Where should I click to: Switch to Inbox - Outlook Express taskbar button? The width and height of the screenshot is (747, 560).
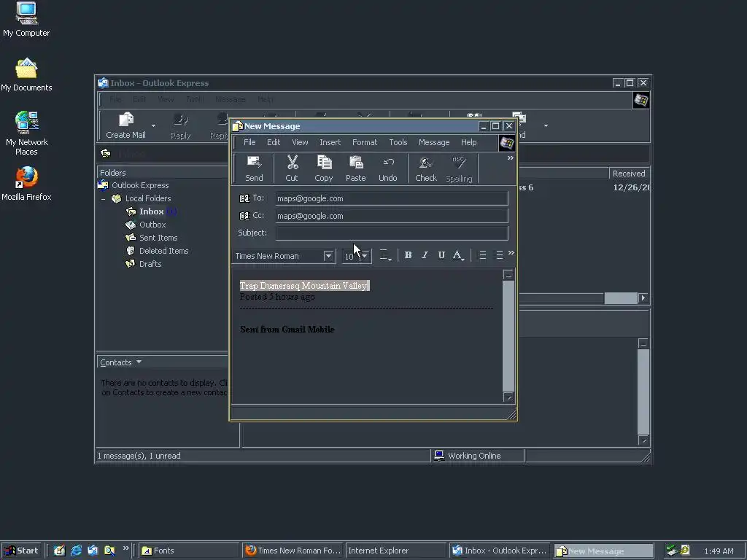click(x=499, y=551)
